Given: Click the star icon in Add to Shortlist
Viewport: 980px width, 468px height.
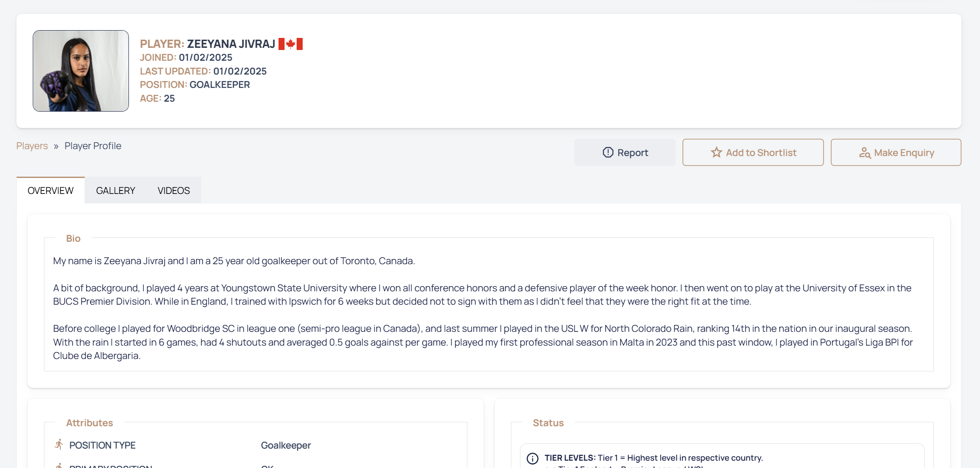Looking at the screenshot, I should [716, 153].
